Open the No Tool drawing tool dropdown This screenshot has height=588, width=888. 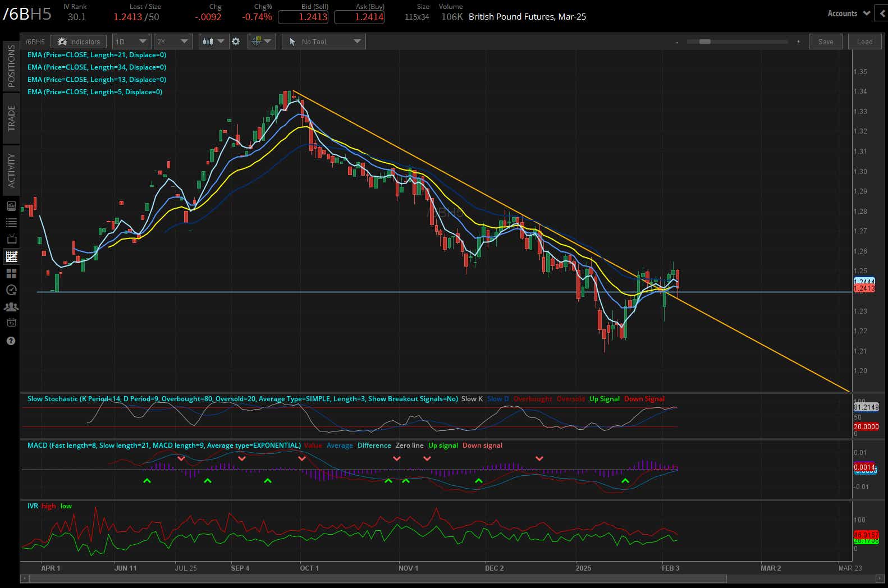tap(323, 42)
